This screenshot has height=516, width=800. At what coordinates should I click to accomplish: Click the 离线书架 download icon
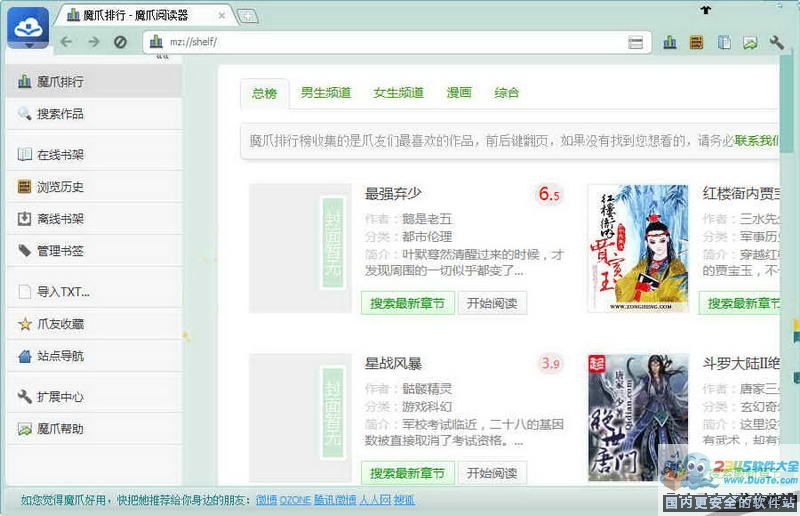[24, 218]
